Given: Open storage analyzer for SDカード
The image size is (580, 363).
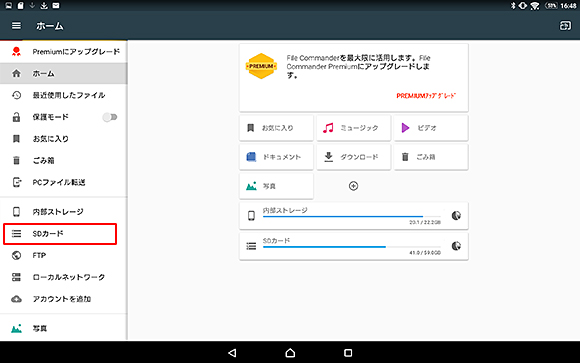Looking at the screenshot, I should pos(456,246).
